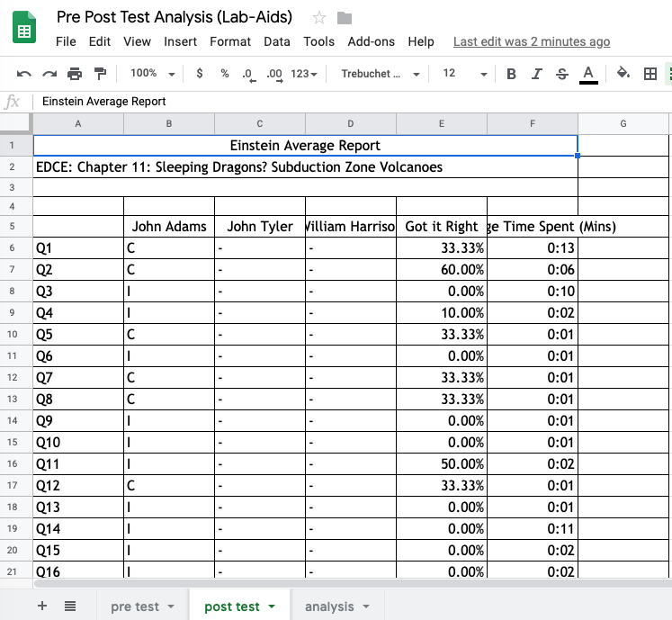The image size is (672, 620).
Task: Add a new sheet with plus button
Action: pyautogui.click(x=42, y=607)
